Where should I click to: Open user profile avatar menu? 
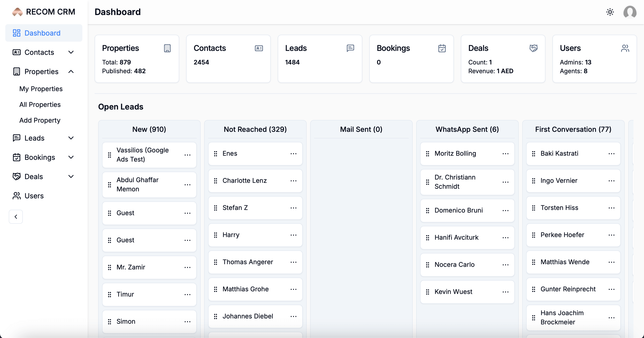click(630, 12)
